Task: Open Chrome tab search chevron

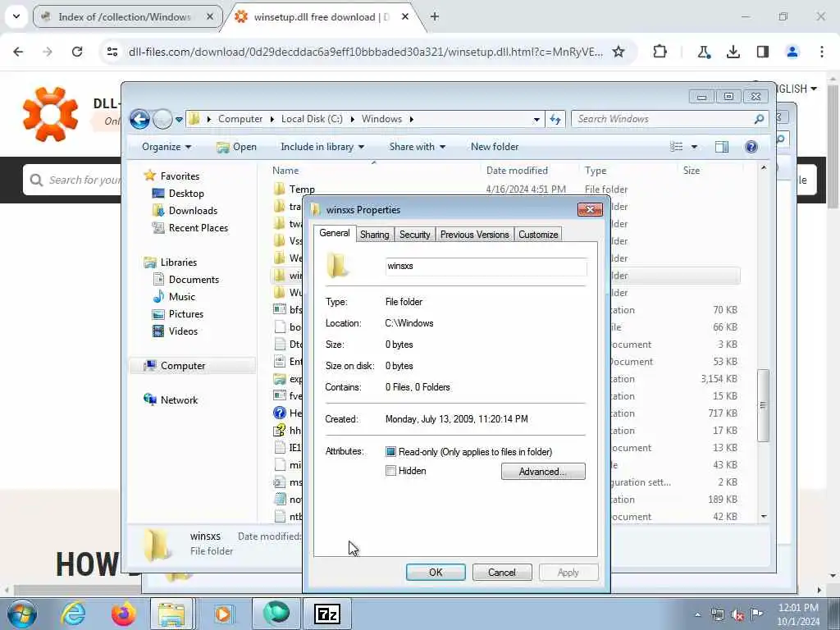Action: 16,16
